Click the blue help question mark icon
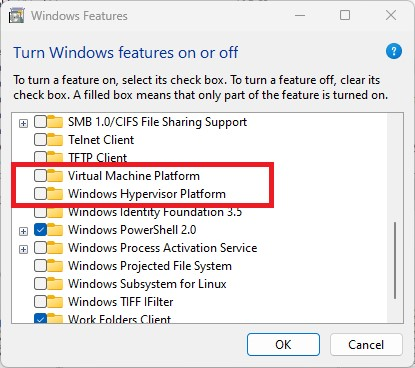The height and width of the screenshot is (368, 415). (x=394, y=51)
